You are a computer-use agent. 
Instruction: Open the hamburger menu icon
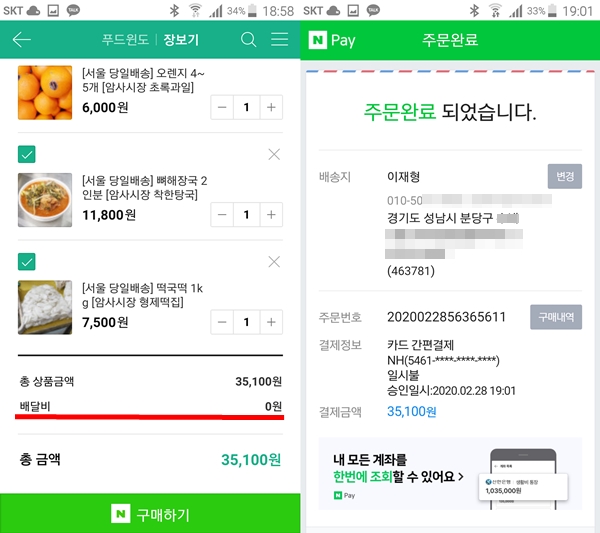click(279, 40)
